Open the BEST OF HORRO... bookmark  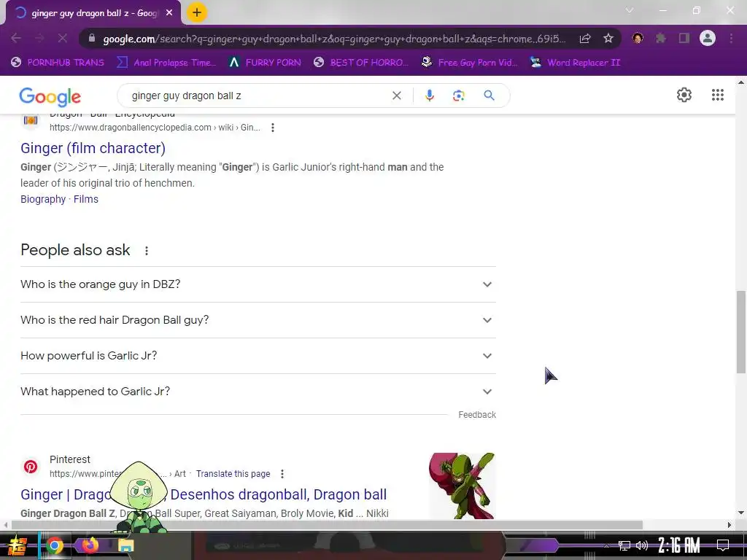coord(361,63)
